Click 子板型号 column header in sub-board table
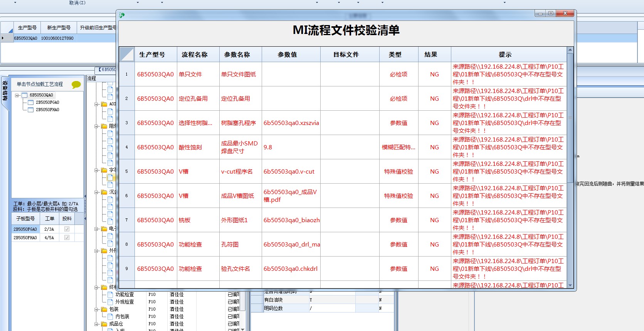 25,218
